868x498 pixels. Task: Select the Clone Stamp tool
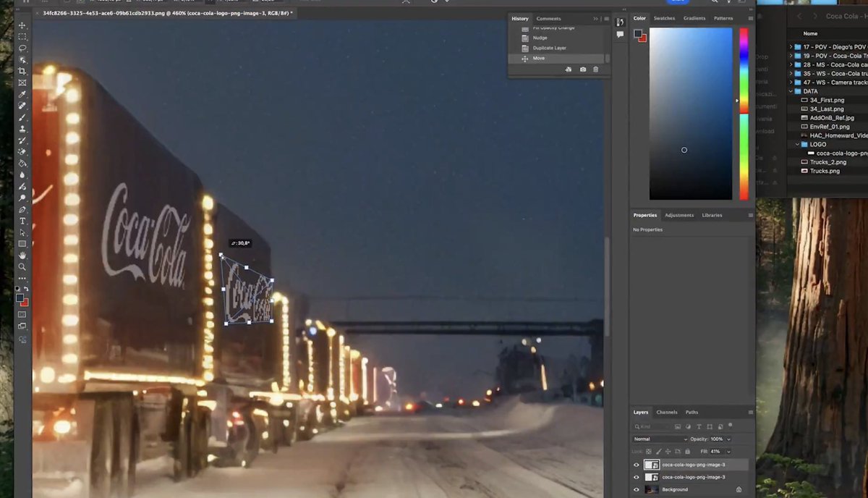tap(22, 129)
